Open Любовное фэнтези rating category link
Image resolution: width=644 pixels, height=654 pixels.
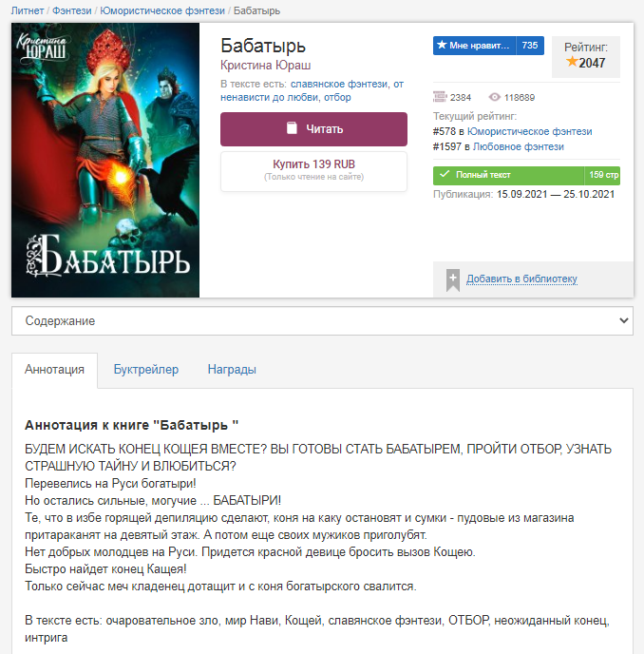click(x=519, y=146)
